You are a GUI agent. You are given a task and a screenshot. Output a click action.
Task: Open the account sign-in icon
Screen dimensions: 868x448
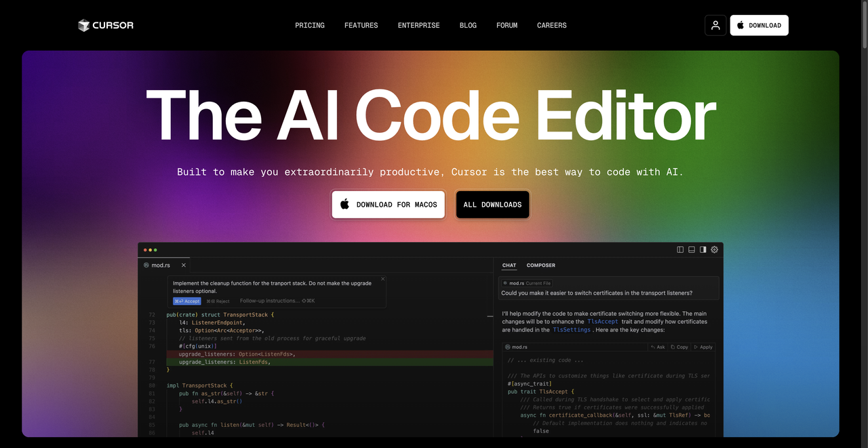tap(715, 25)
